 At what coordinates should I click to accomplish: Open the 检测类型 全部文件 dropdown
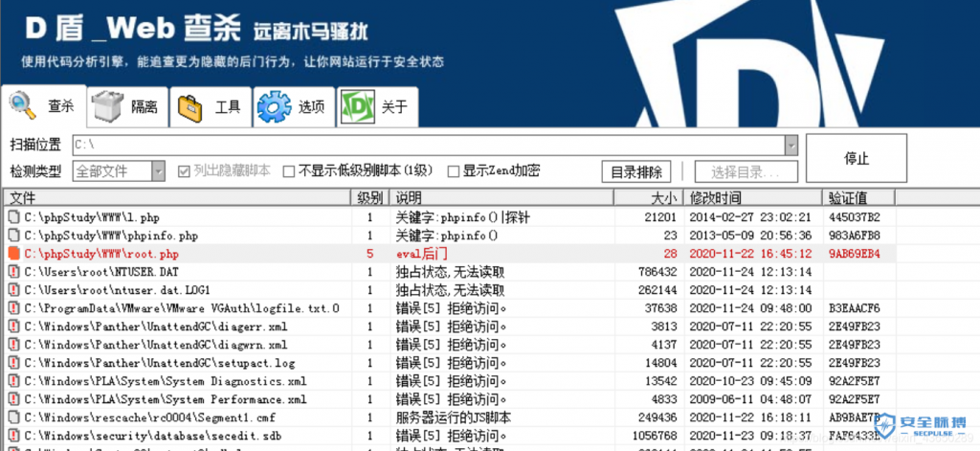point(119,170)
